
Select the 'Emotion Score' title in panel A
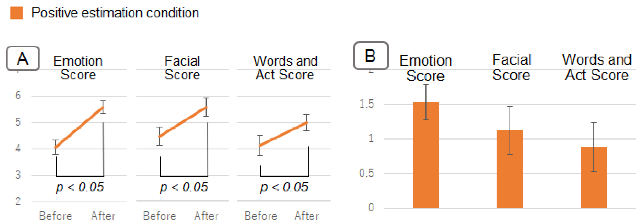pos(78,68)
